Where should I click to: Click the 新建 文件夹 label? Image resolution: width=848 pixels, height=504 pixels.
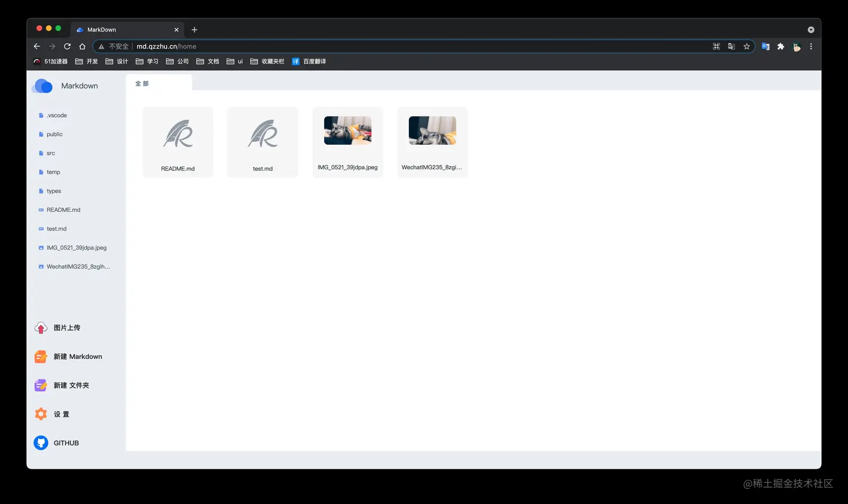point(71,385)
